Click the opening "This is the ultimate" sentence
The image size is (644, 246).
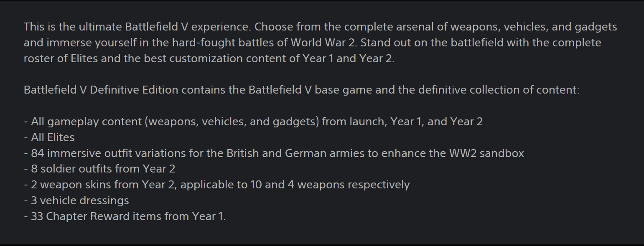(x=73, y=27)
